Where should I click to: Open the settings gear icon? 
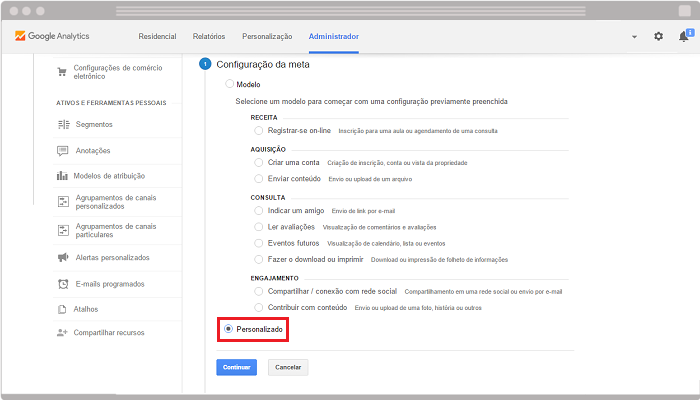pos(658,37)
